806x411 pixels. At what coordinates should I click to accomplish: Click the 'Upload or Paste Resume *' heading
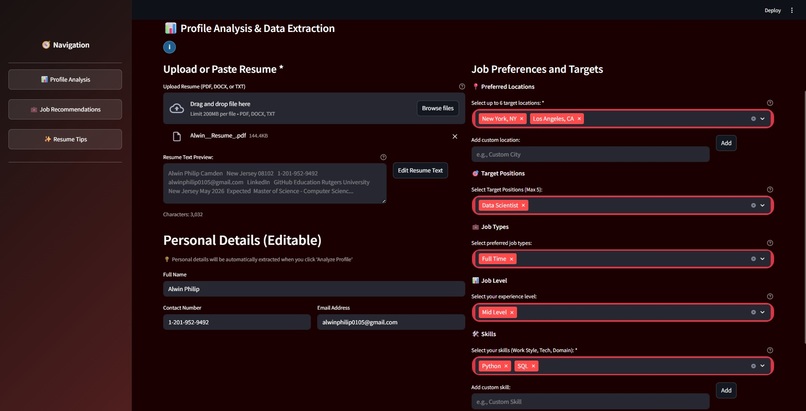(x=223, y=69)
